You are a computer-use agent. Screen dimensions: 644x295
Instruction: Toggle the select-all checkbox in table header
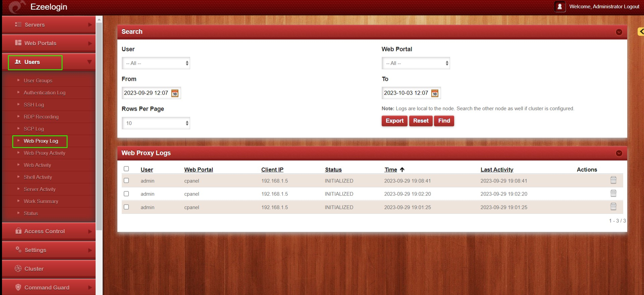(126, 169)
